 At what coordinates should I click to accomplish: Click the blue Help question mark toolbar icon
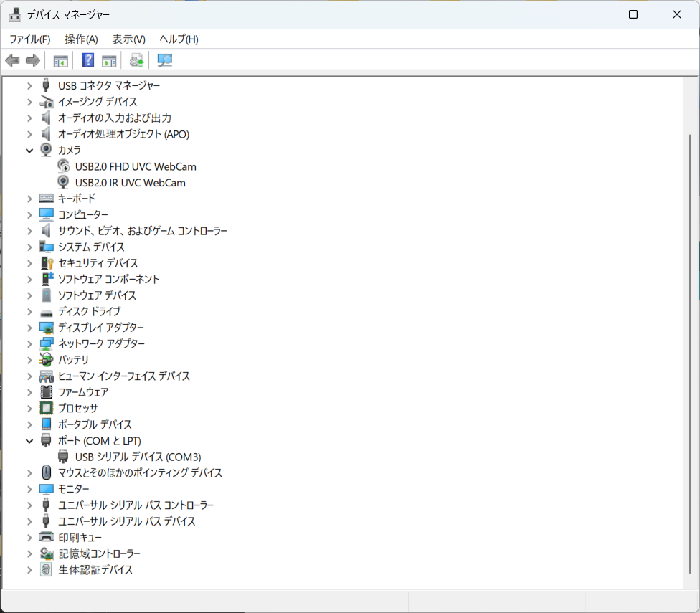[x=88, y=60]
